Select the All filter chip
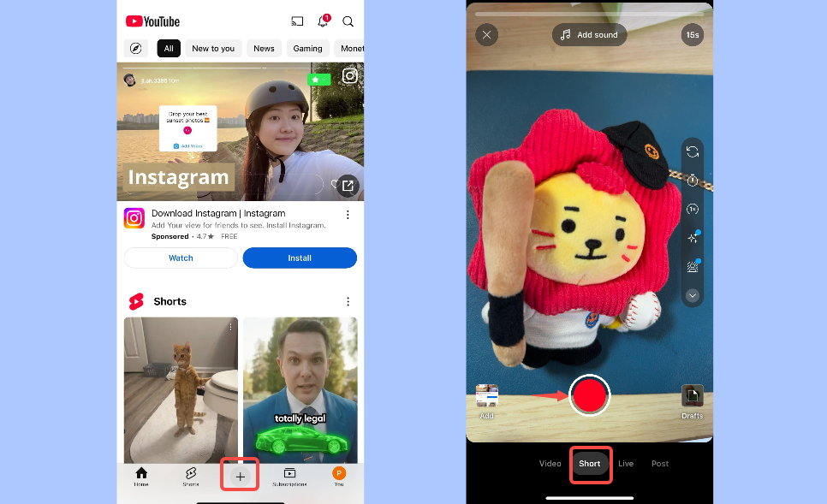The width and height of the screenshot is (827, 504). click(x=169, y=49)
